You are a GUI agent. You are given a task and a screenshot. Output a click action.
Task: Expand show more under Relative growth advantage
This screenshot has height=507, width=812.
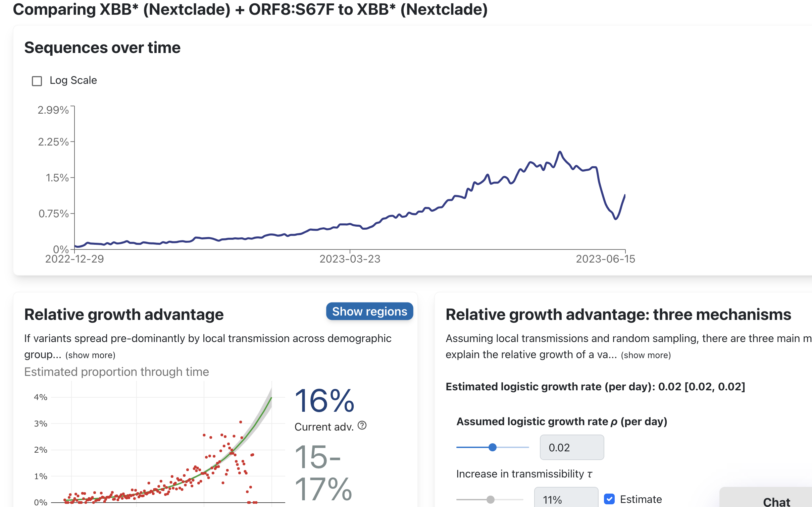[91, 354]
